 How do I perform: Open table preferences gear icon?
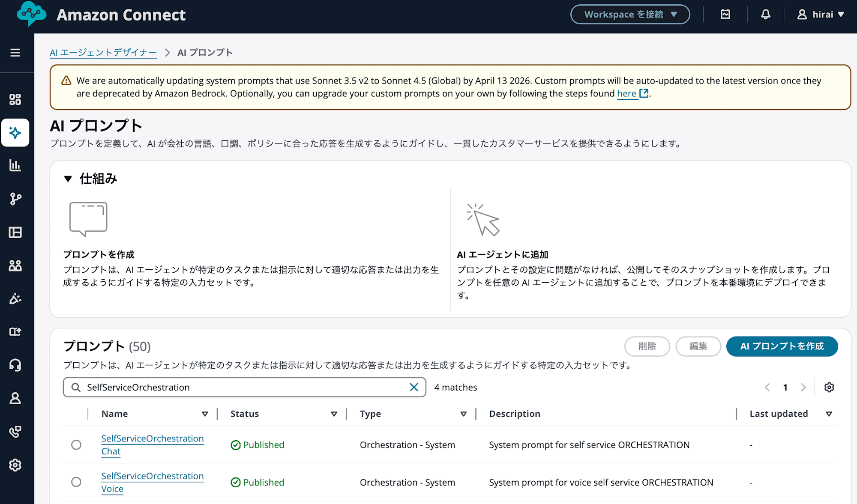coord(829,387)
